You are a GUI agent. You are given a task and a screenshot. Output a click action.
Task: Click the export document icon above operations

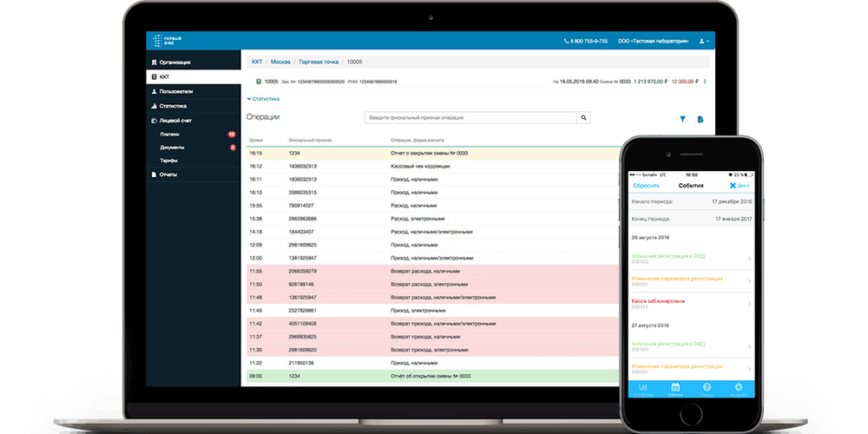tap(700, 119)
